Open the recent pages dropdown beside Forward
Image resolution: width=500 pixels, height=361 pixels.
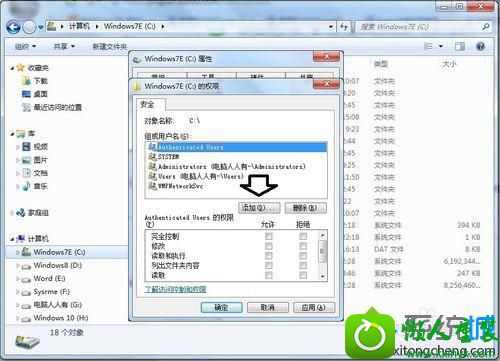40,27
